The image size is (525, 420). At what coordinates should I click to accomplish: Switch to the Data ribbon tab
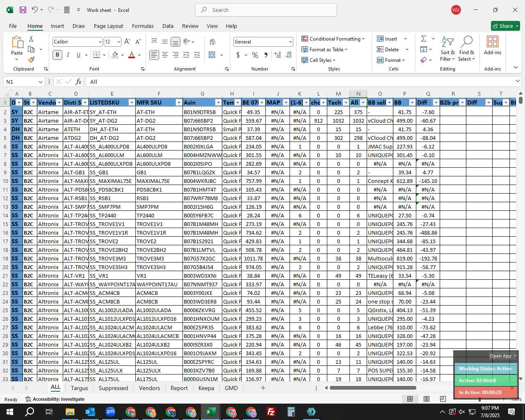(168, 26)
